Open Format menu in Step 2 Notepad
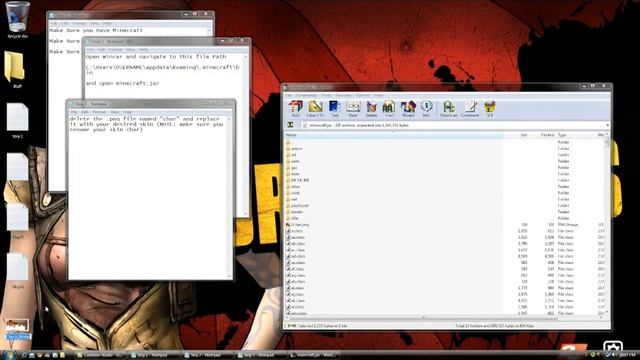This screenshot has width=640, height=360. click(x=116, y=49)
